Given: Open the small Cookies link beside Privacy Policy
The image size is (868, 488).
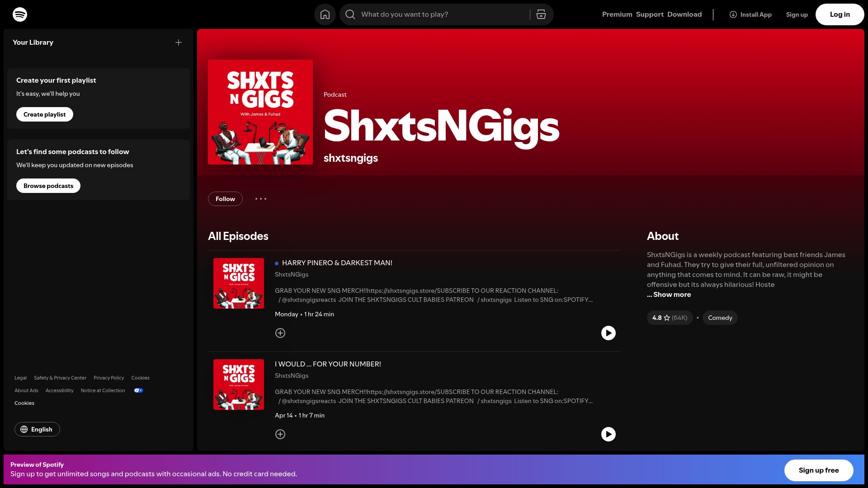Looking at the screenshot, I should click(140, 378).
